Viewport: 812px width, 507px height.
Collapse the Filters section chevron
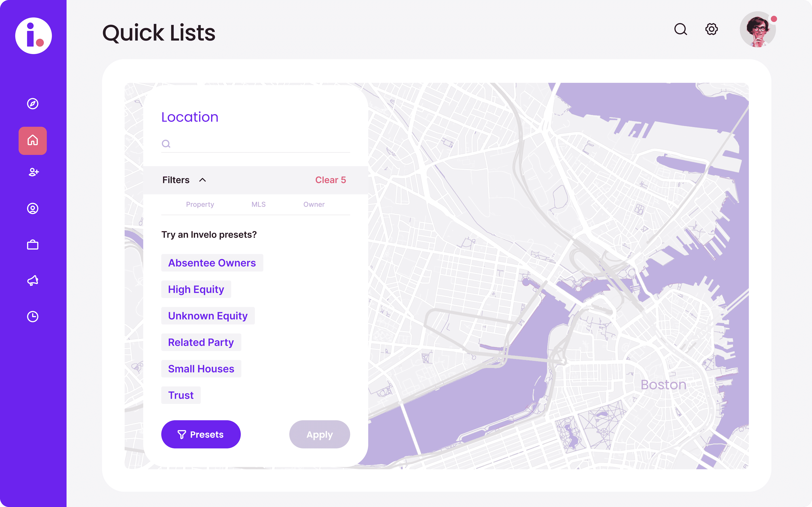[202, 180]
